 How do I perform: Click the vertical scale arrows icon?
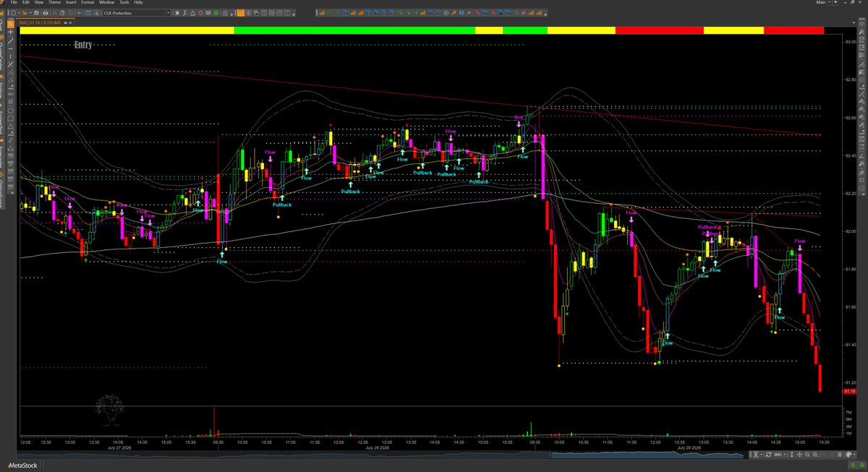click(x=792, y=455)
